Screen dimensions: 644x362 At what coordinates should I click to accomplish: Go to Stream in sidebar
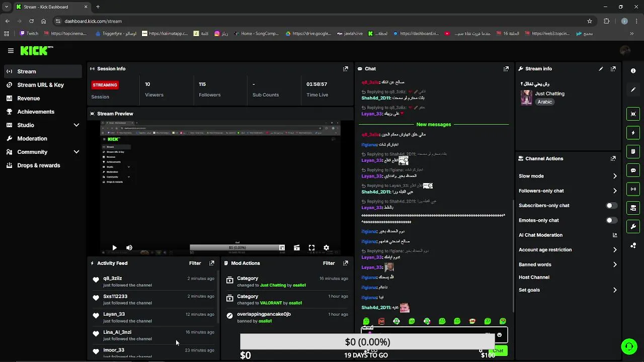pyautogui.click(x=43, y=71)
